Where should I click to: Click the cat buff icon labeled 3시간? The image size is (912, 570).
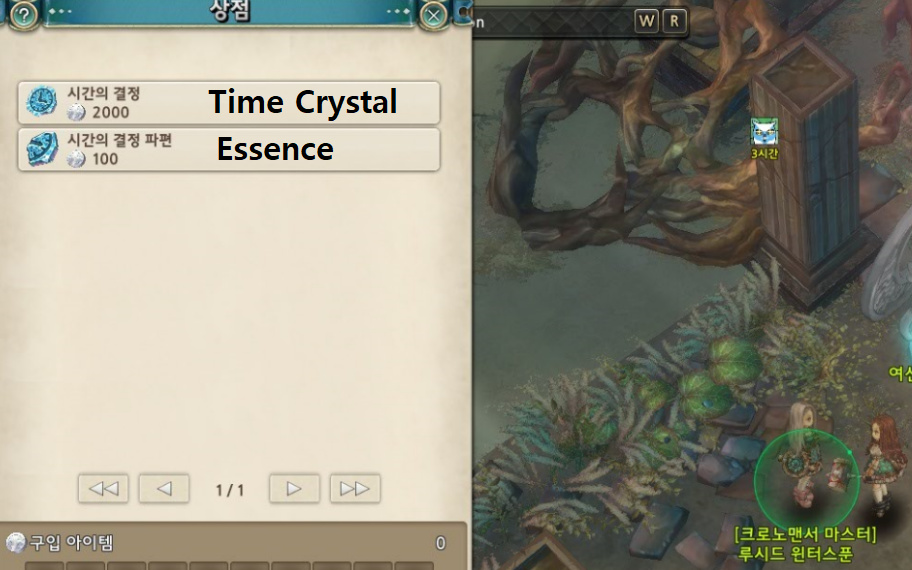(764, 133)
